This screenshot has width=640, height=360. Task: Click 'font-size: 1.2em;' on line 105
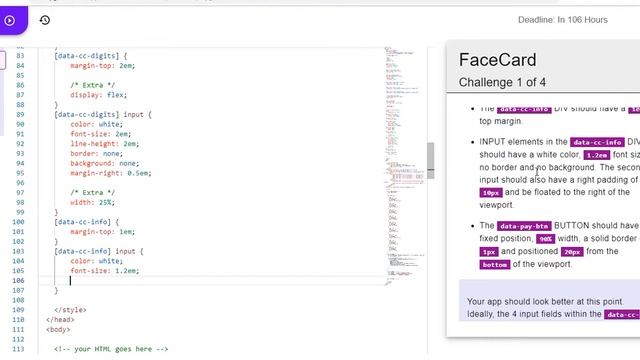[104, 271]
